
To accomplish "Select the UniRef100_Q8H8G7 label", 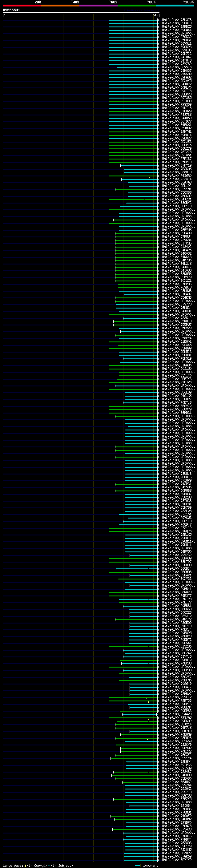I will point(177,71).
